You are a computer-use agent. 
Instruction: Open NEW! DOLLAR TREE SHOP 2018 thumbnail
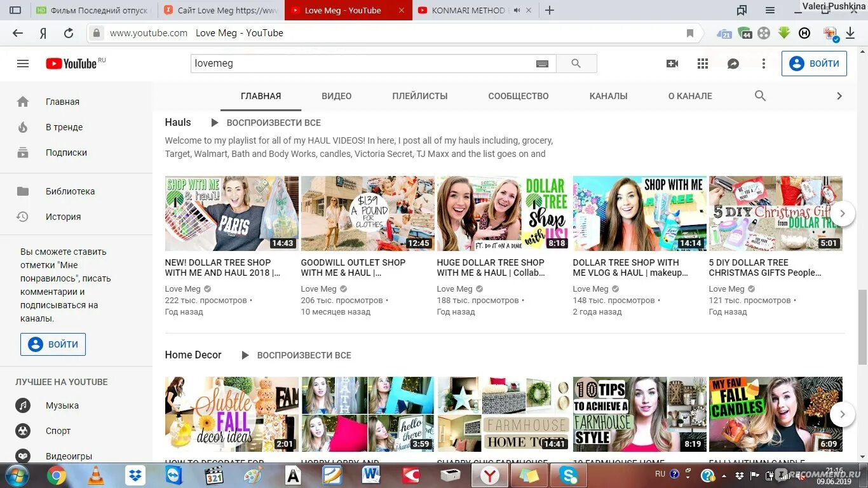pyautogui.click(x=232, y=213)
